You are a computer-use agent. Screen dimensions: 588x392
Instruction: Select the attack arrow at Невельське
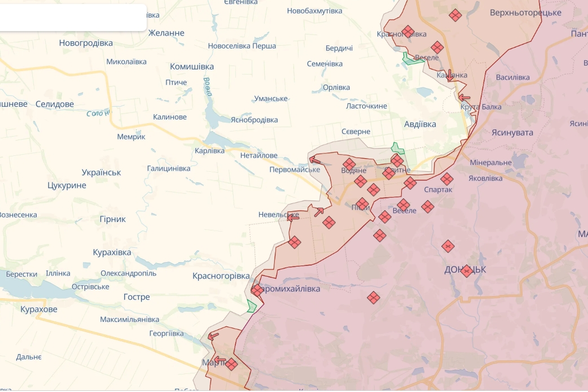293,216
